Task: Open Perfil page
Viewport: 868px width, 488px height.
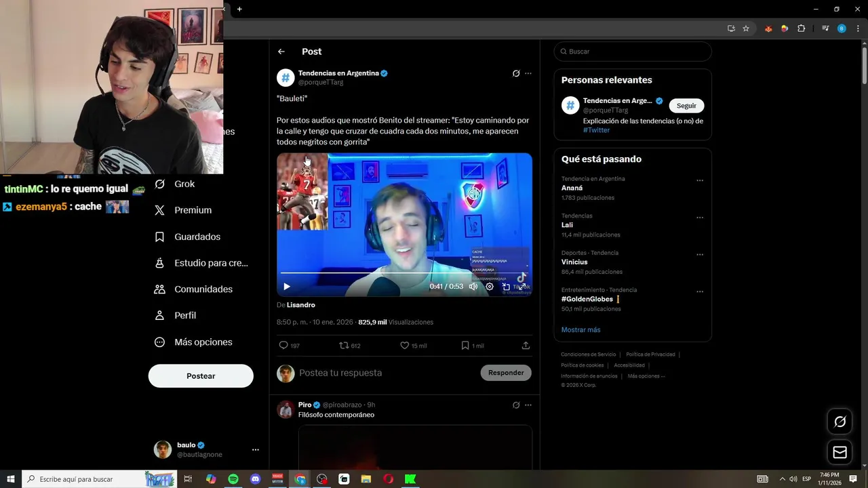Action: click(x=175, y=316)
